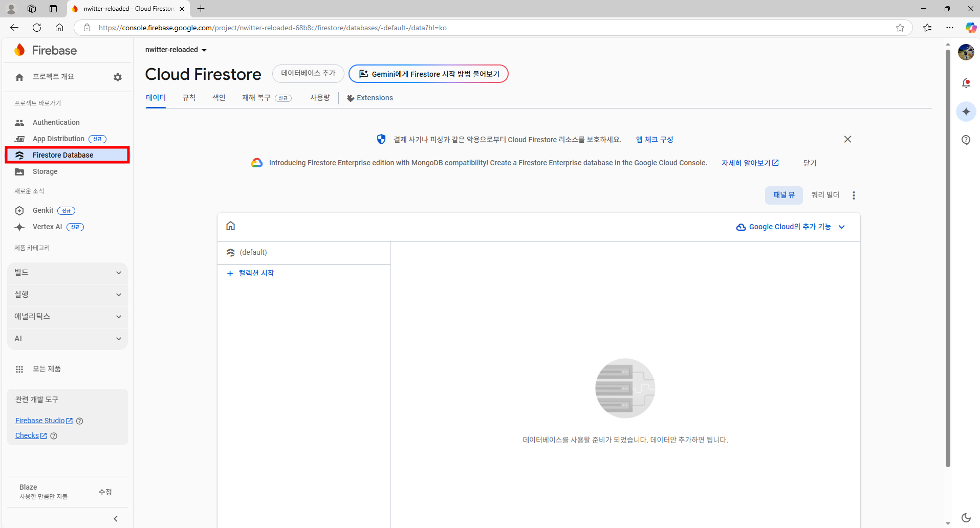Open a new browser tab
This screenshot has height=528, width=980.
point(201,9)
